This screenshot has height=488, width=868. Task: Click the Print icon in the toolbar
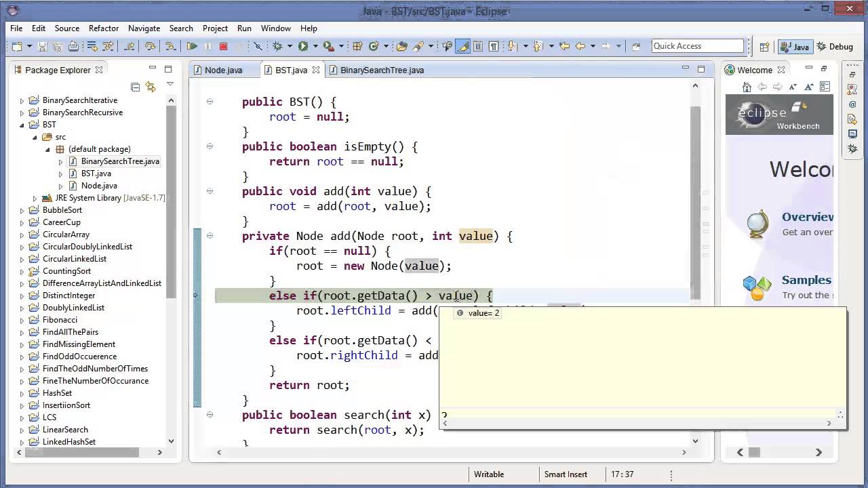point(73,46)
